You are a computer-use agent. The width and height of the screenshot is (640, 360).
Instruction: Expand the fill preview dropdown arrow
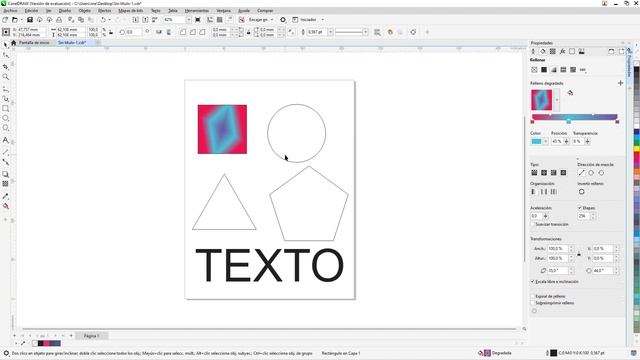pos(557,100)
